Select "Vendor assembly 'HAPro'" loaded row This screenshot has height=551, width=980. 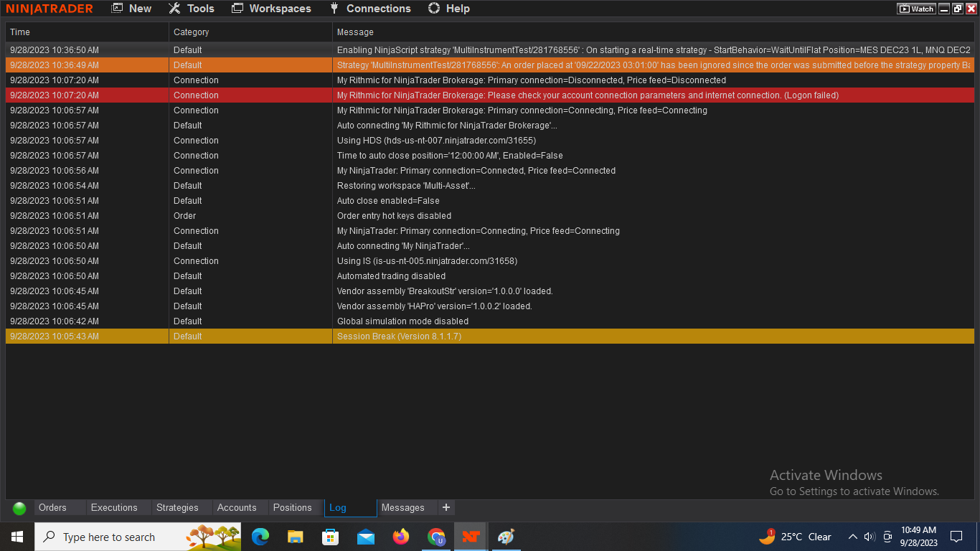tap(490, 306)
